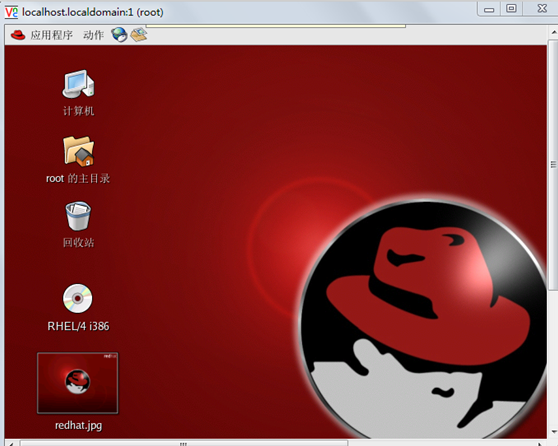The width and height of the screenshot is (558, 446).
Task: Launch the email client panel icon
Action: pos(139,35)
